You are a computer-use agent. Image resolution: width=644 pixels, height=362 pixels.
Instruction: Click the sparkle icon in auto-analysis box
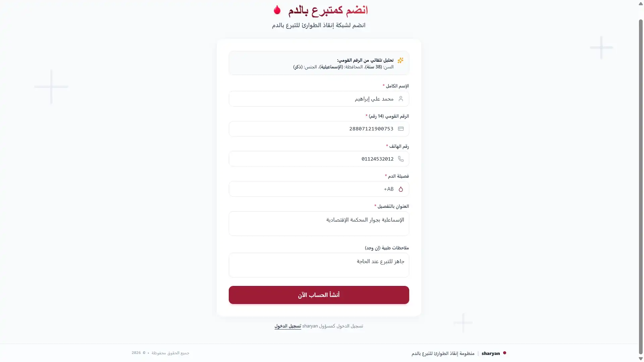[400, 60]
